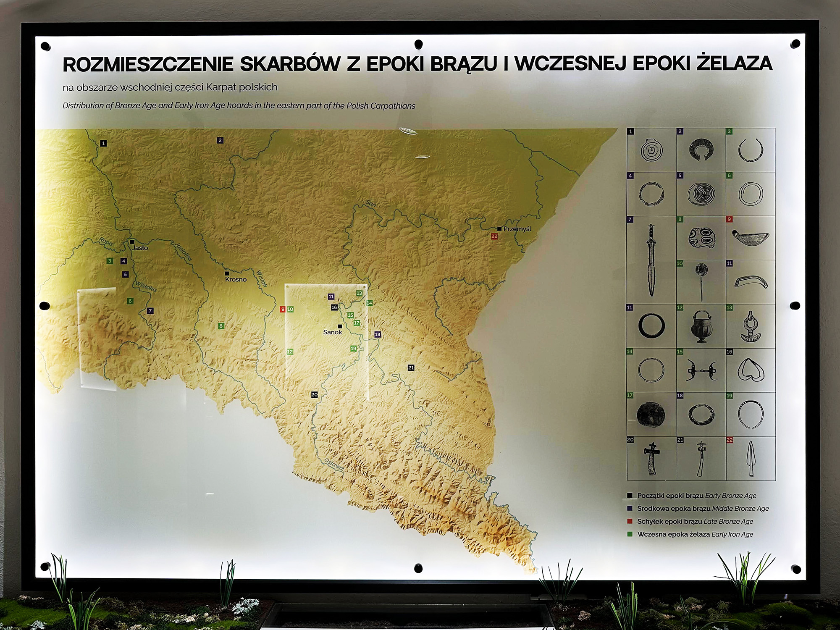Viewport: 840px width, 630px height.
Task: Click navy swatch for Middle Bronze Age
Action: (630, 509)
